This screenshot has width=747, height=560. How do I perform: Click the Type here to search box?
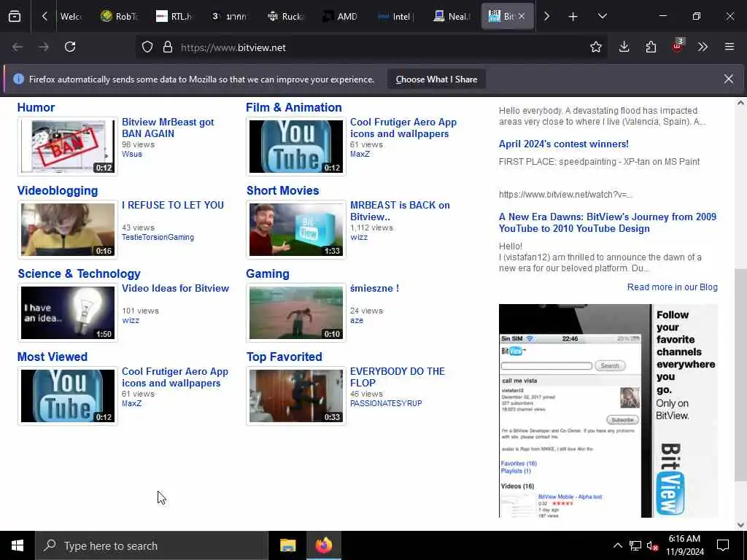tap(152, 545)
